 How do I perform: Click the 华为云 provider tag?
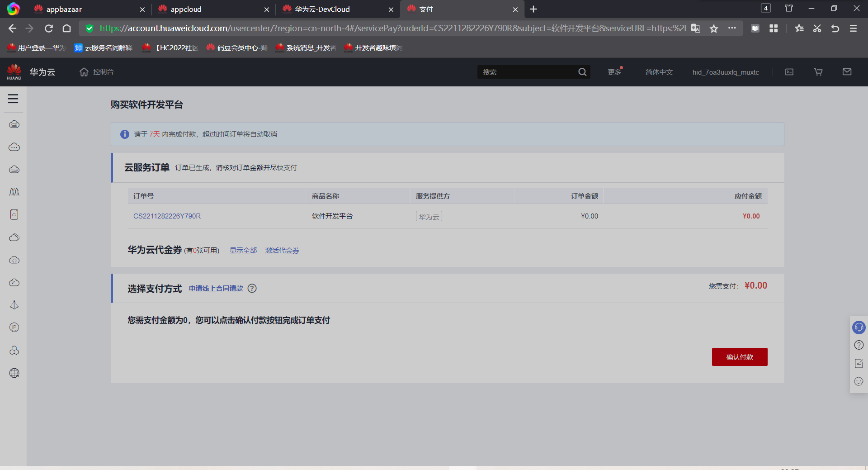pos(429,216)
